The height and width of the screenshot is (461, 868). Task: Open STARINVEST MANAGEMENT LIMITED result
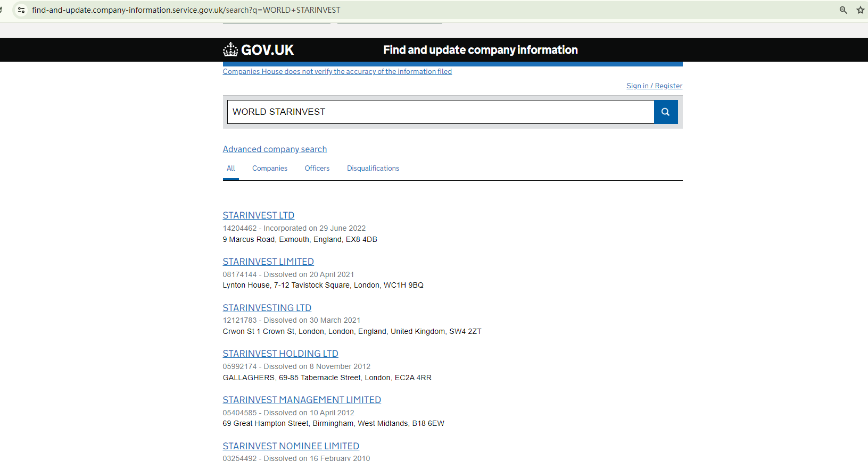[x=302, y=400]
